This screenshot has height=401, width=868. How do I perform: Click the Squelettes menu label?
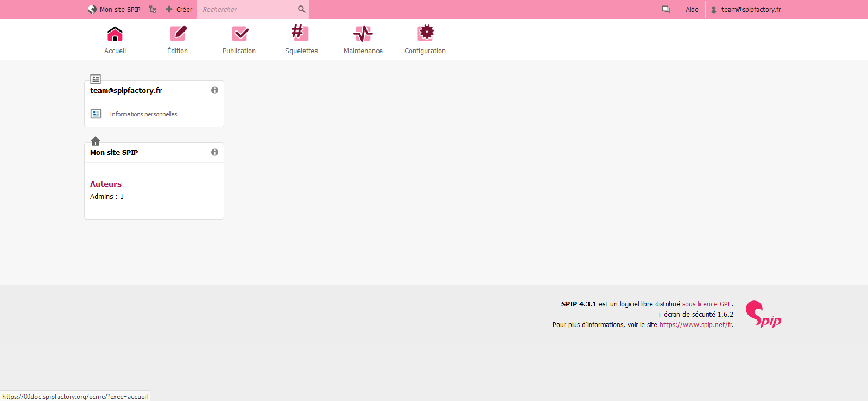(301, 51)
